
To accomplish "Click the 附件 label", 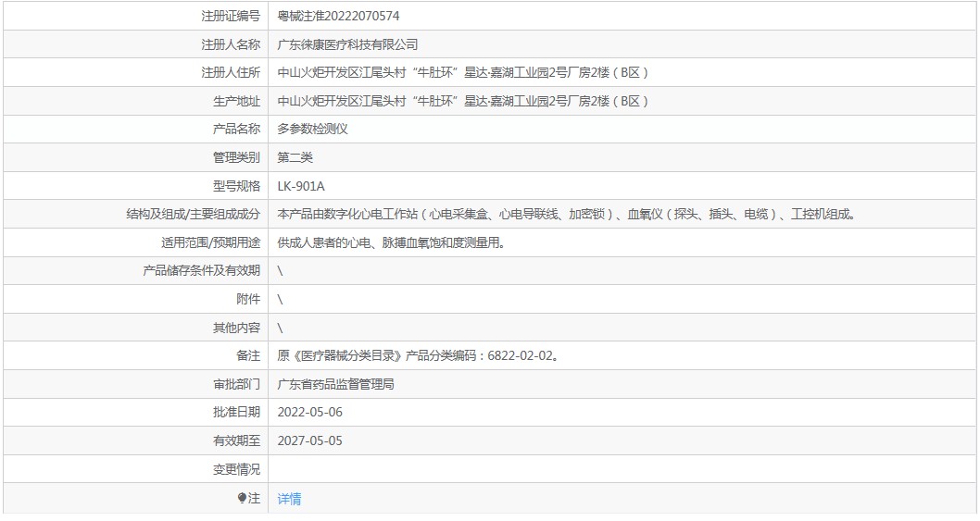I will (248, 299).
